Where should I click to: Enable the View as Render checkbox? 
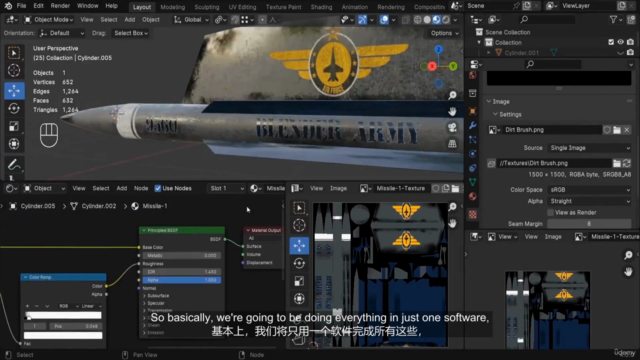point(550,213)
